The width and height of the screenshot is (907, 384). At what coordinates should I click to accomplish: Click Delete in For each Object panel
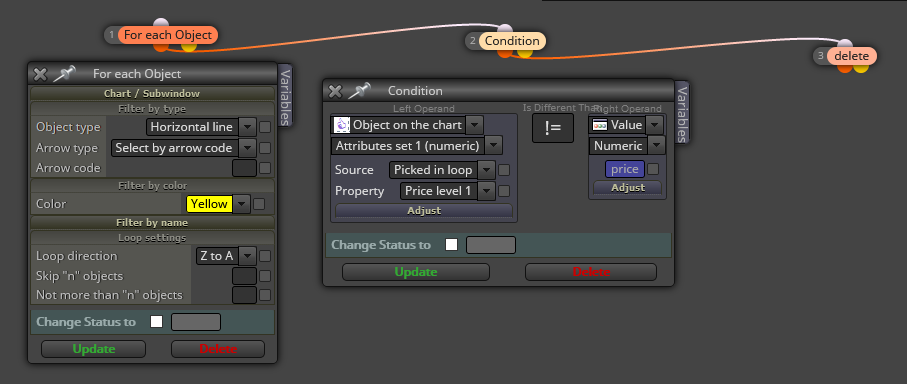[218, 349]
